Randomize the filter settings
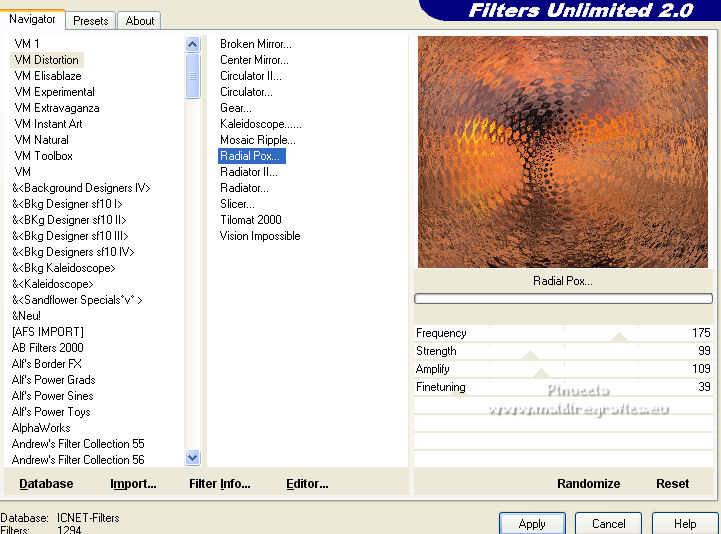This screenshot has width=721, height=534. [588, 484]
